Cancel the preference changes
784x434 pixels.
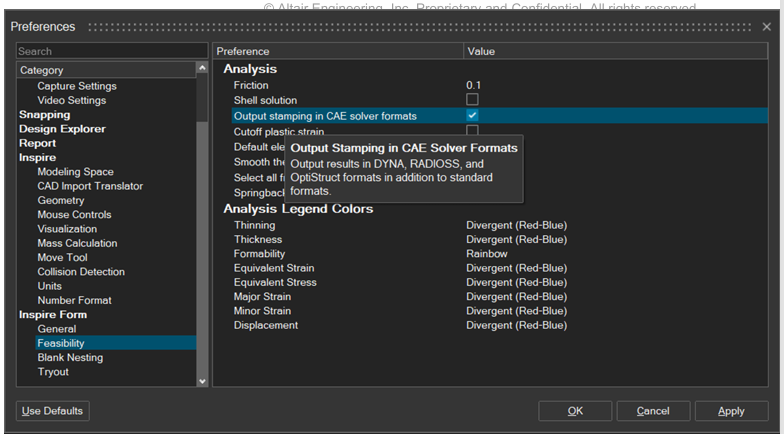pyautogui.click(x=653, y=411)
